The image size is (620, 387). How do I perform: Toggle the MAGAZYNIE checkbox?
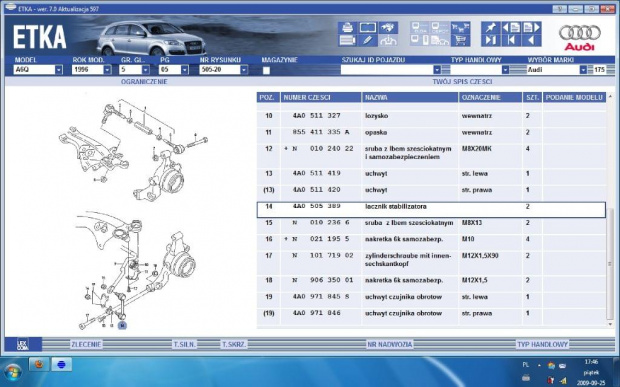pos(267,70)
